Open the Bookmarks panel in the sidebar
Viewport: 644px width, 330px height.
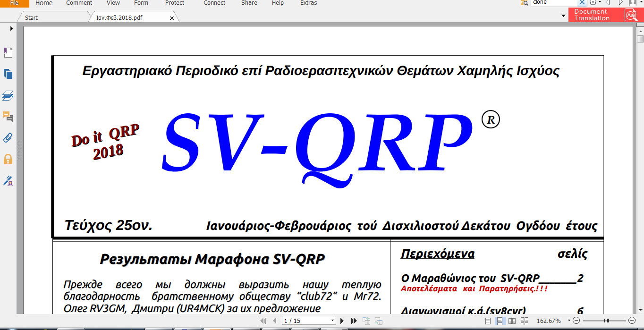pyautogui.click(x=8, y=52)
